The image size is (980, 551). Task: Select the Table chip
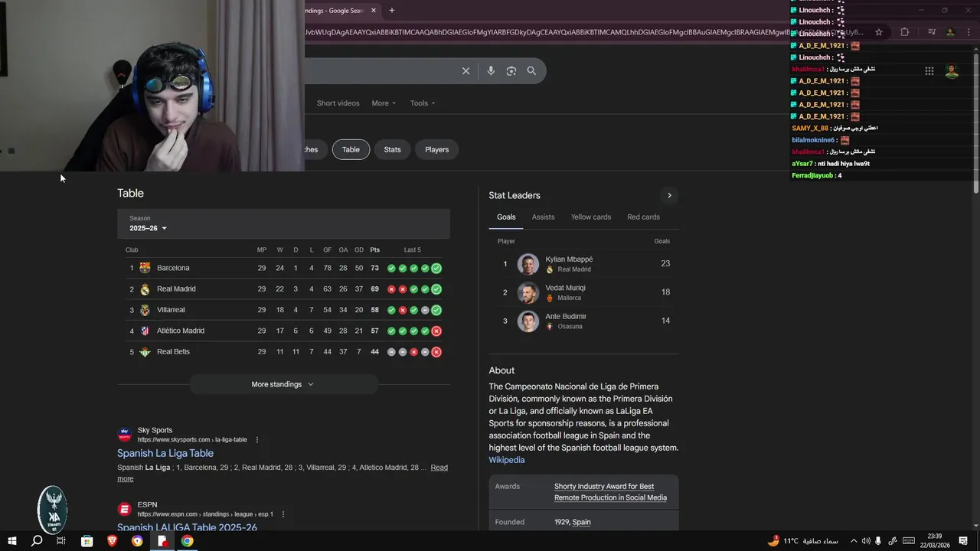click(x=351, y=149)
